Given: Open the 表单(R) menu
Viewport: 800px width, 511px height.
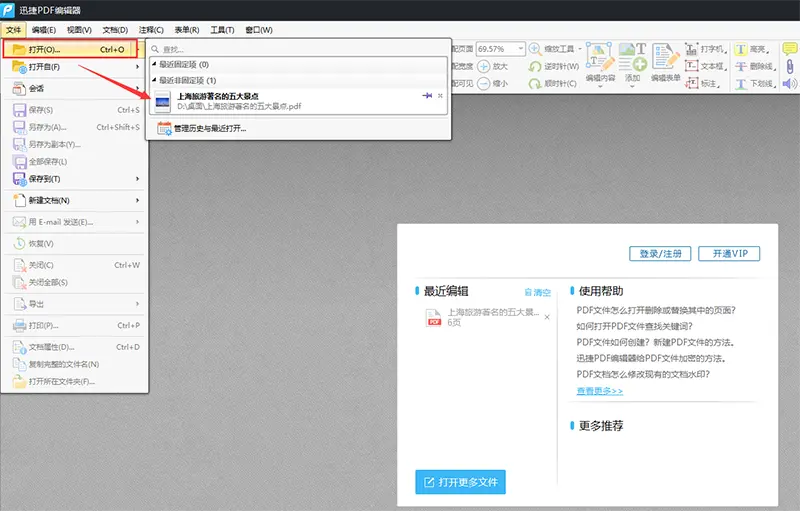Looking at the screenshot, I should point(187,30).
